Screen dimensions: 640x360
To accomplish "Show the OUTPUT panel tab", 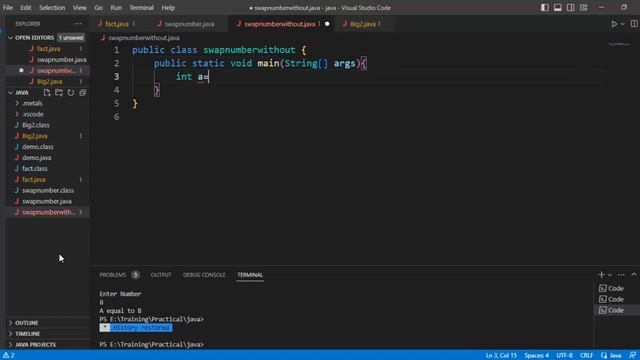I will 161,275.
